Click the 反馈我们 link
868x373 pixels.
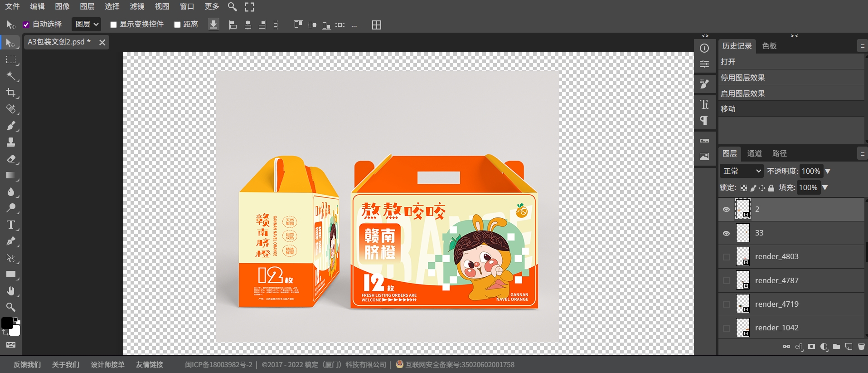pyautogui.click(x=27, y=364)
